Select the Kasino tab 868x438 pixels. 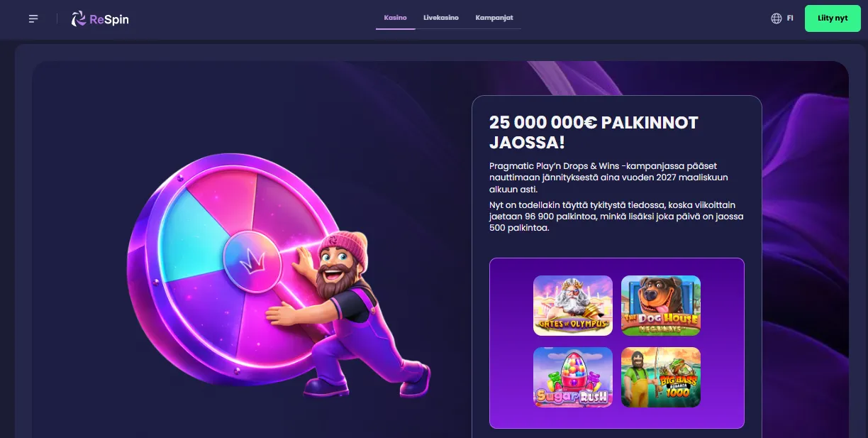pos(396,18)
